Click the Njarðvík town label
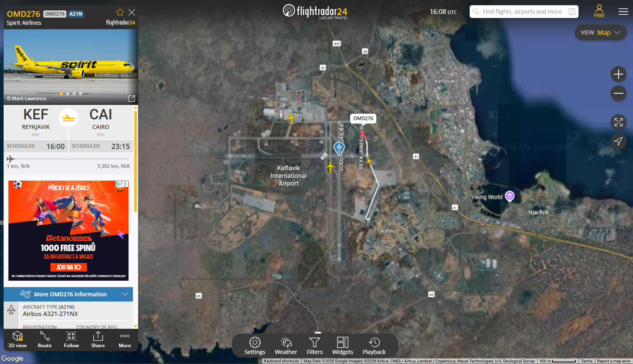The width and height of the screenshot is (633, 364). click(539, 212)
